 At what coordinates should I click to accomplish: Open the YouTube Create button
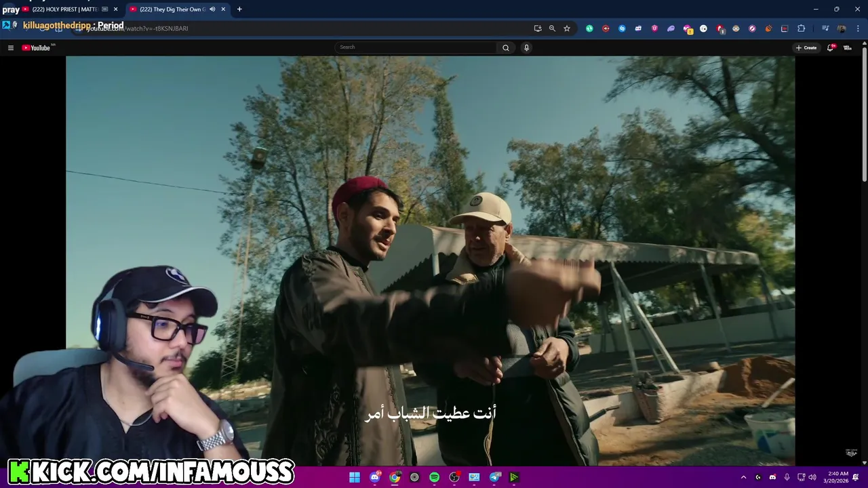(x=806, y=47)
